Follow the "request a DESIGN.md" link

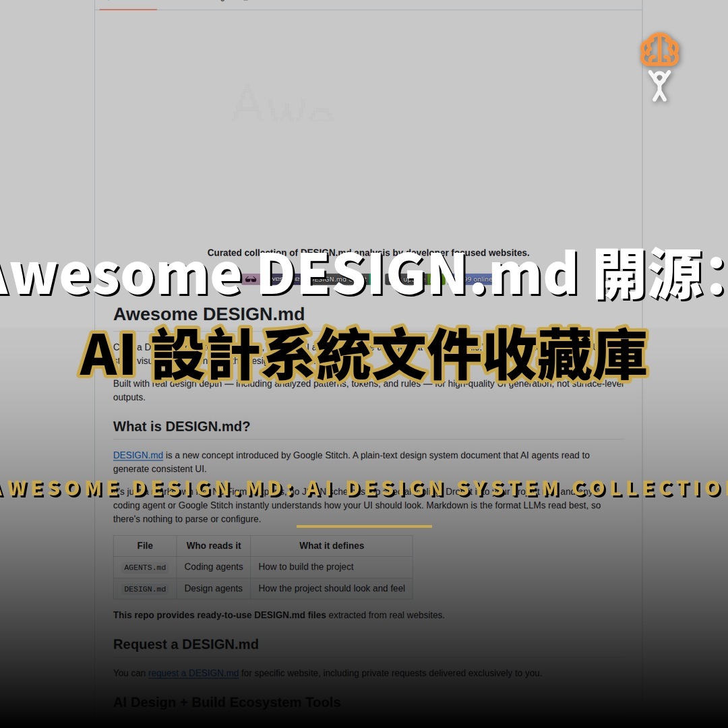tap(193, 673)
